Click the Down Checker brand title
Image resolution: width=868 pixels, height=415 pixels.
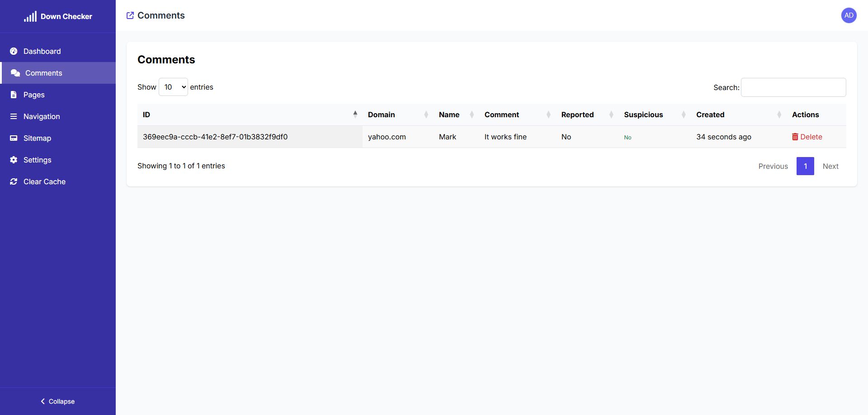pos(66,16)
